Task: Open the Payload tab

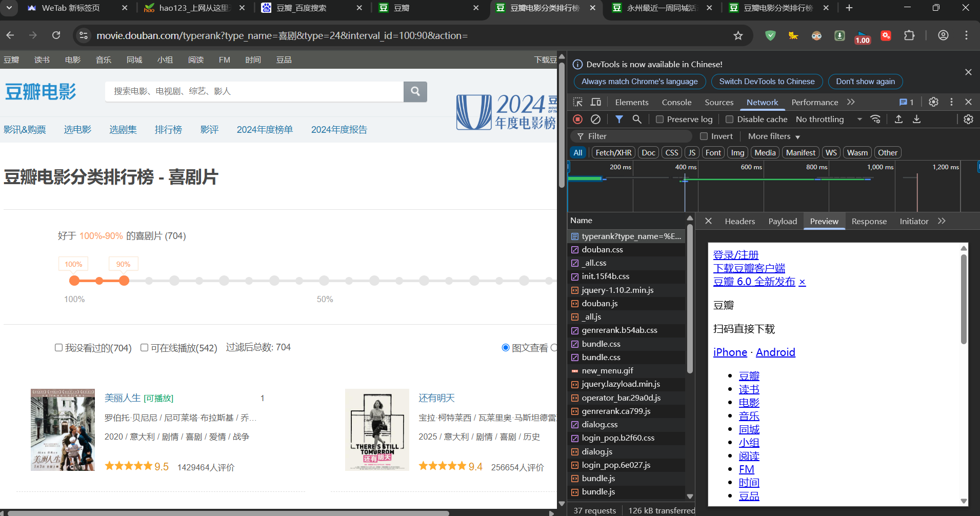Action: pos(783,222)
